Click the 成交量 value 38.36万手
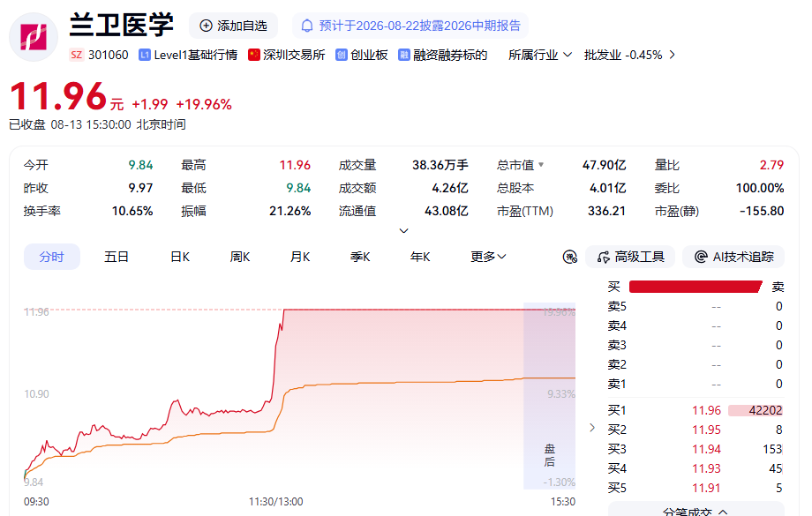 [x=440, y=165]
